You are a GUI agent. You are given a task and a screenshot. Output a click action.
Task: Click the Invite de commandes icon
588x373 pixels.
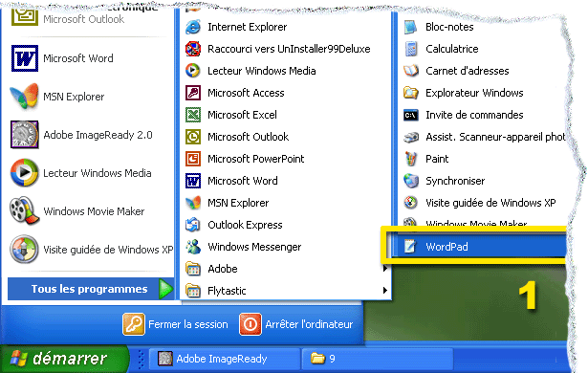click(410, 115)
